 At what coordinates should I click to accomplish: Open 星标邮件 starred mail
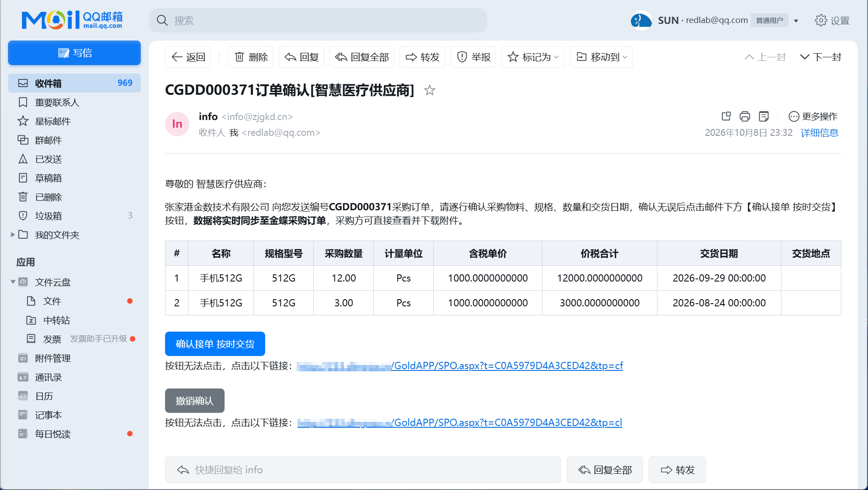coord(74,121)
